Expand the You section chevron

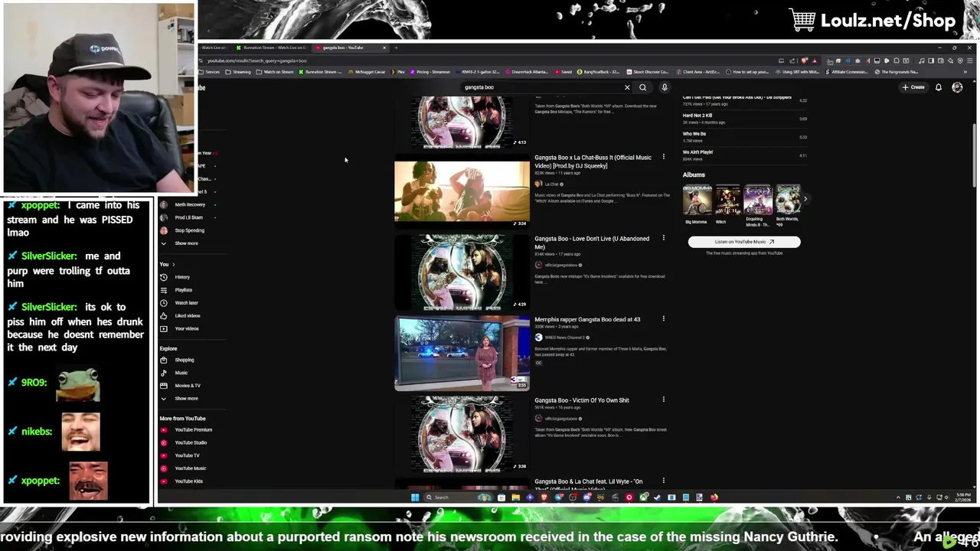click(173, 264)
